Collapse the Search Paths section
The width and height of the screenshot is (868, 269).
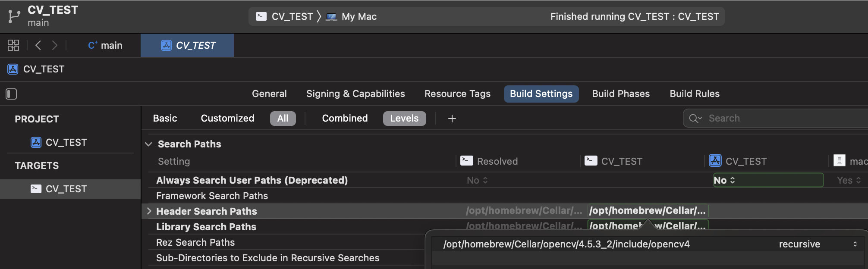[x=149, y=144]
